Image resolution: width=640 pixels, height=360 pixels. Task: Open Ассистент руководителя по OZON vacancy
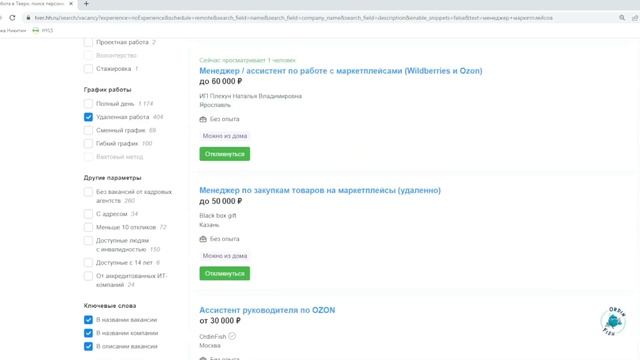(x=267, y=310)
